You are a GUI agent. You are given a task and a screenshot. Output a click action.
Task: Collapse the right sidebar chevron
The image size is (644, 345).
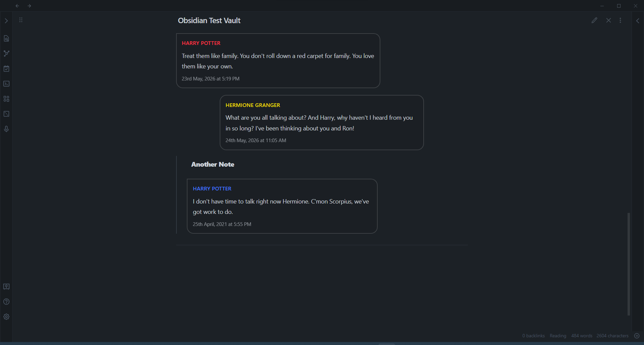pos(638,20)
